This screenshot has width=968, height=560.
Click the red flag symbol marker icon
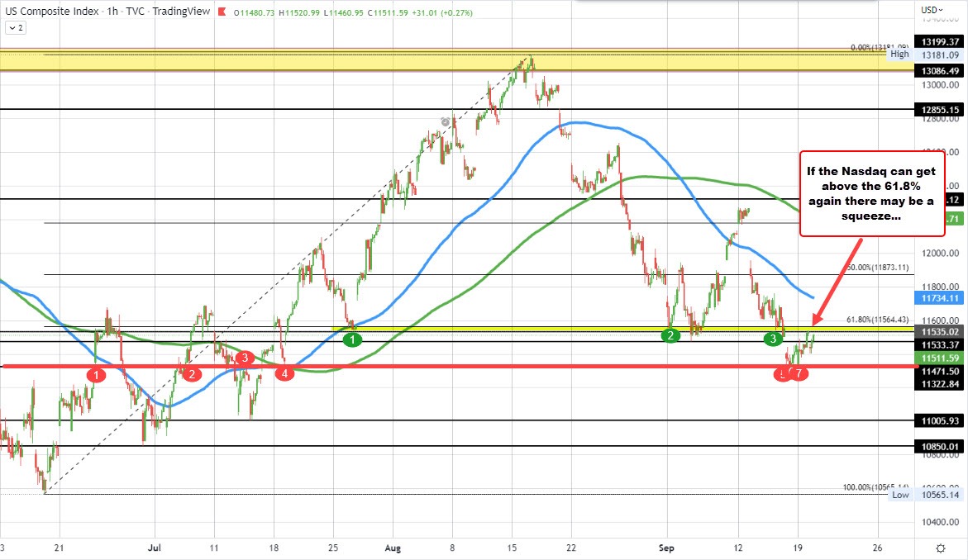[x=220, y=12]
